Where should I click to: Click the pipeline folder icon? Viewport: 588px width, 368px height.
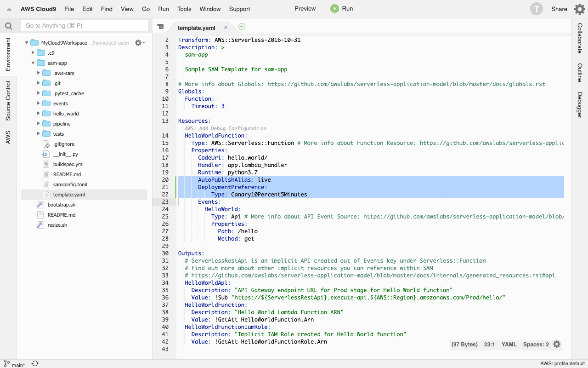[x=46, y=124]
